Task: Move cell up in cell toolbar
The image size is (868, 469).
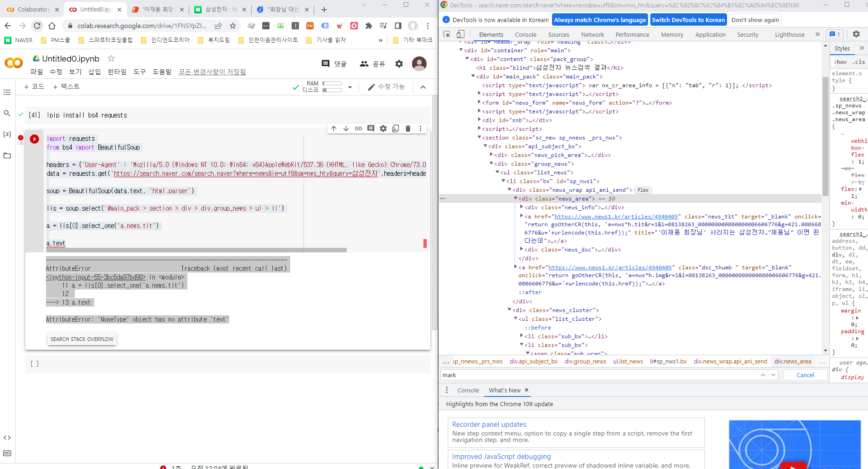Action: coord(334,128)
